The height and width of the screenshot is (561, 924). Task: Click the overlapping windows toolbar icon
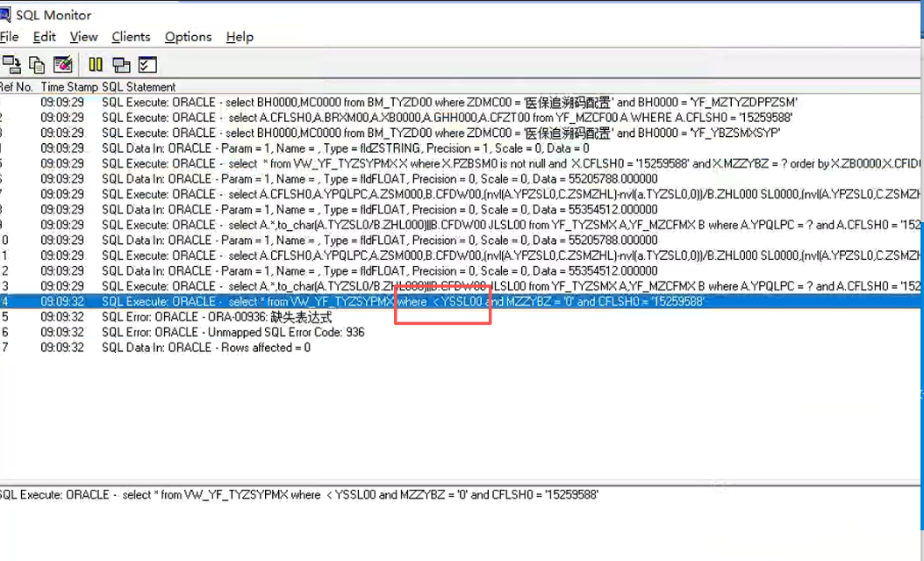click(x=121, y=64)
